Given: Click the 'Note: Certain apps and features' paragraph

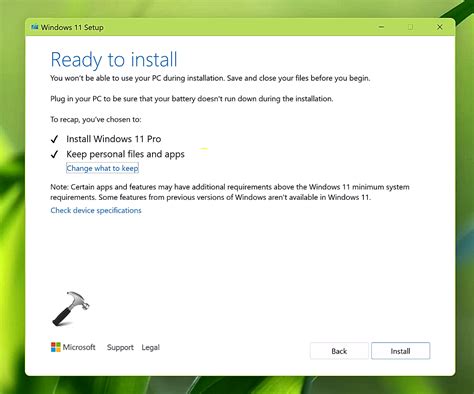Looking at the screenshot, I should [230, 192].
